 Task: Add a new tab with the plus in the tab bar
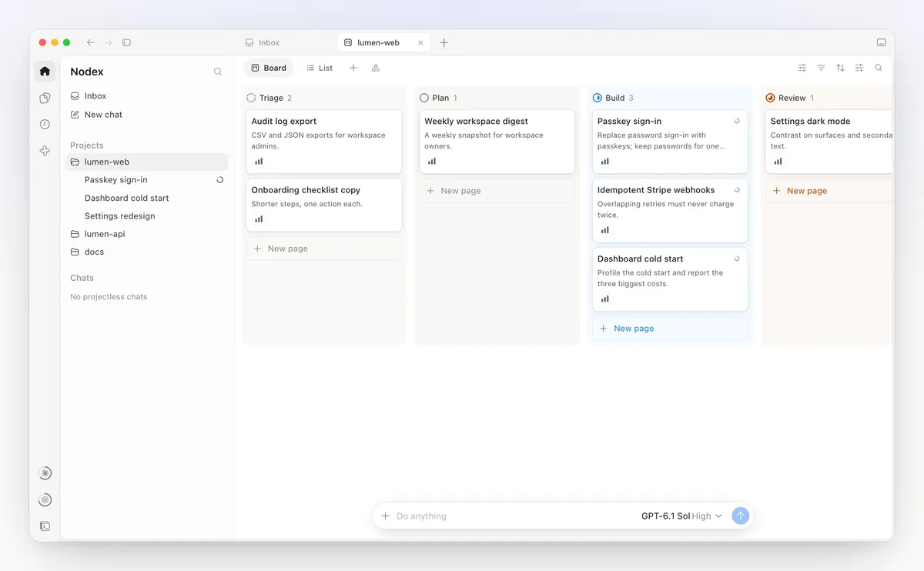[x=444, y=42]
